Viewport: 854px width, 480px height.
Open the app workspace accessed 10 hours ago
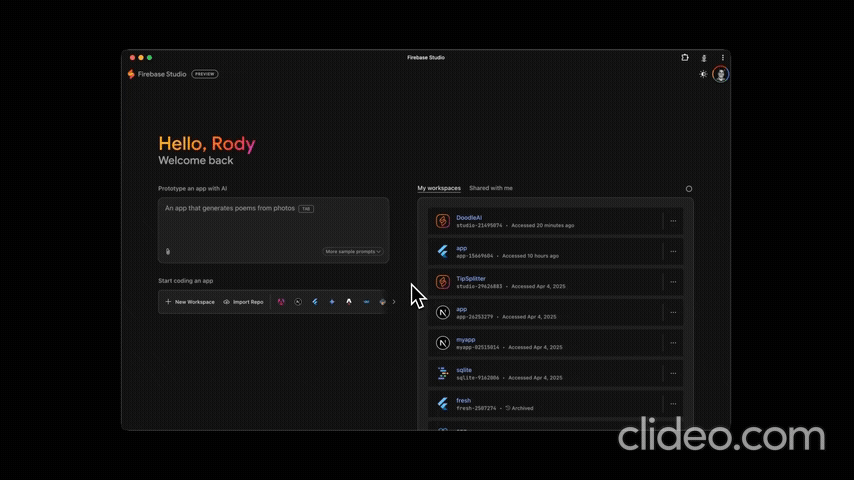pos(461,248)
